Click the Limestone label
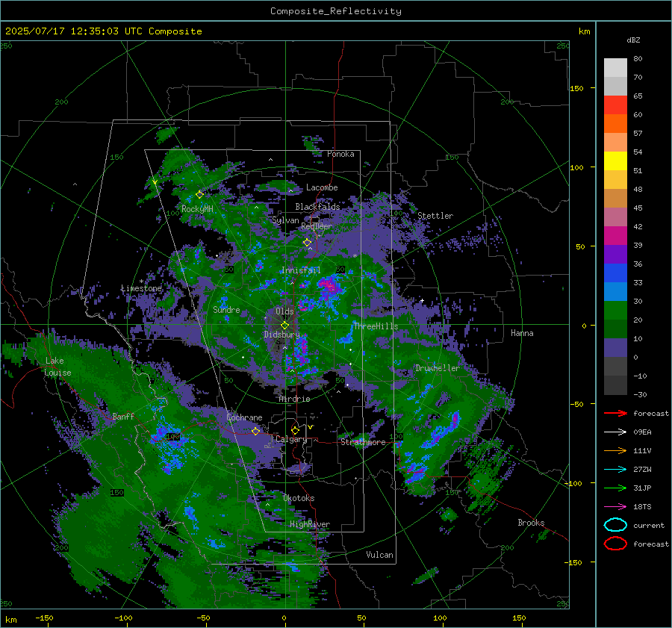This screenshot has height=628, width=672. coord(141,288)
